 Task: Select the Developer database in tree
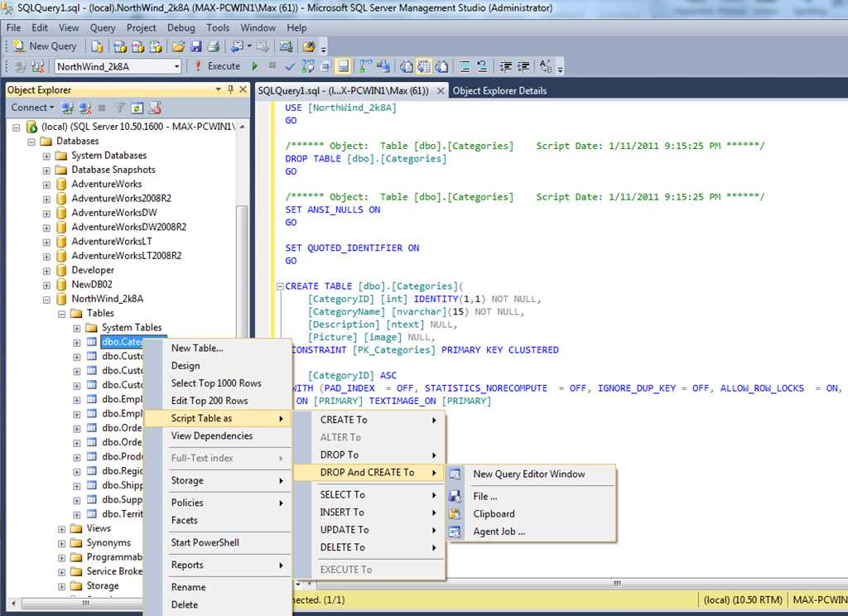pos(93,270)
